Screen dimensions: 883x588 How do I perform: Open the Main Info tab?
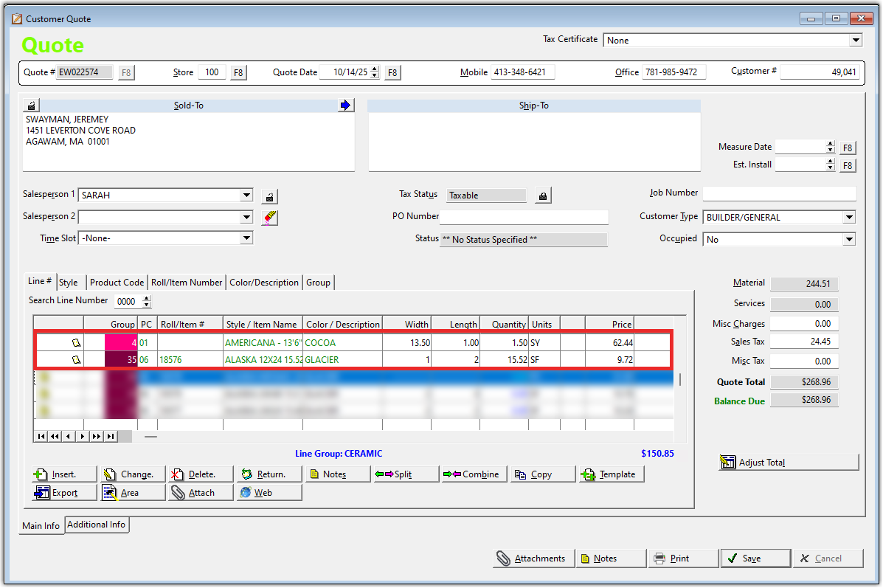tap(41, 525)
